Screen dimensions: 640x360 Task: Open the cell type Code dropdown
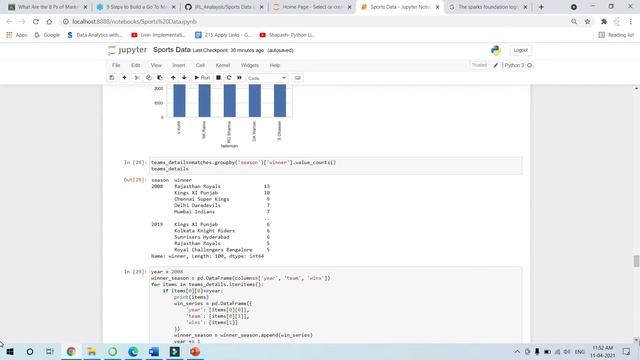pyautogui.click(x=267, y=78)
